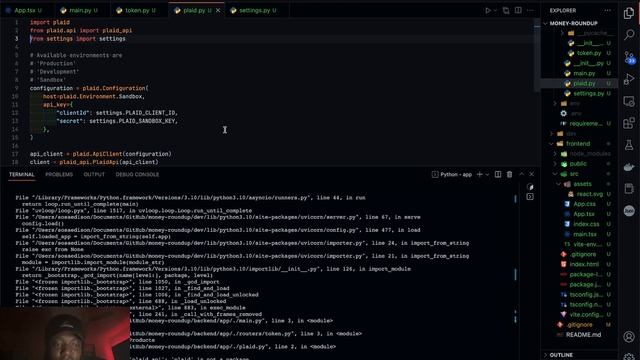Viewport: 640px width, 360px height.
Task: Expand the __pycache__ folder
Action: click(562, 33)
